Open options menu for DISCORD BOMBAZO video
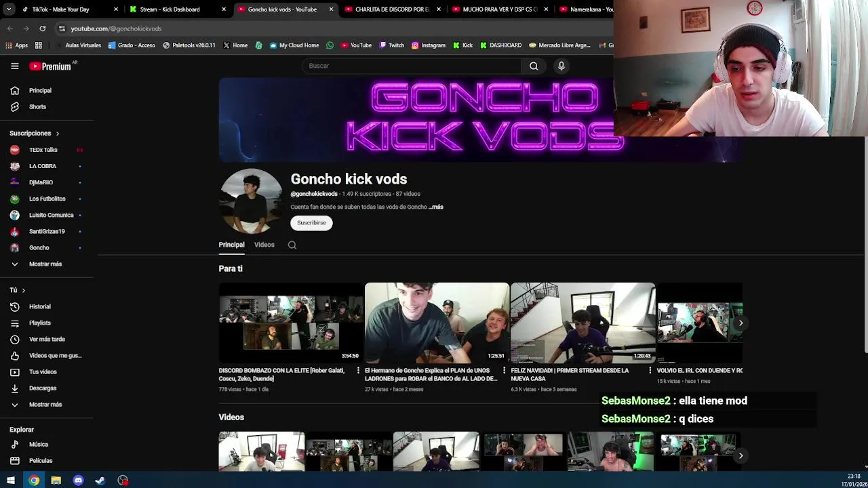The width and height of the screenshot is (868, 488). coord(358,371)
